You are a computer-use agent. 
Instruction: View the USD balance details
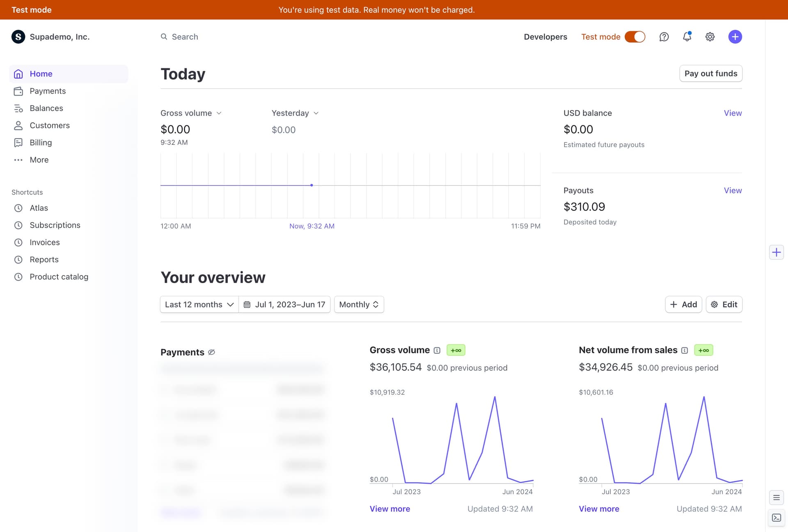[733, 113]
